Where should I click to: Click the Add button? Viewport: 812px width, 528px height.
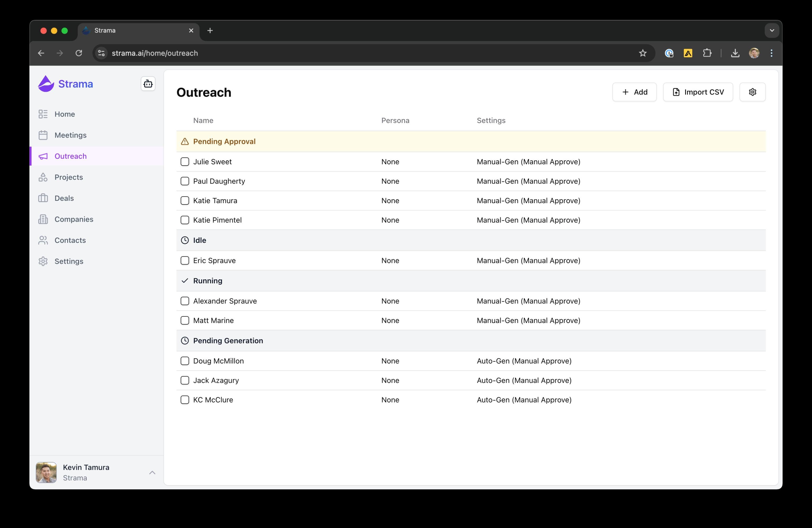tap(634, 92)
